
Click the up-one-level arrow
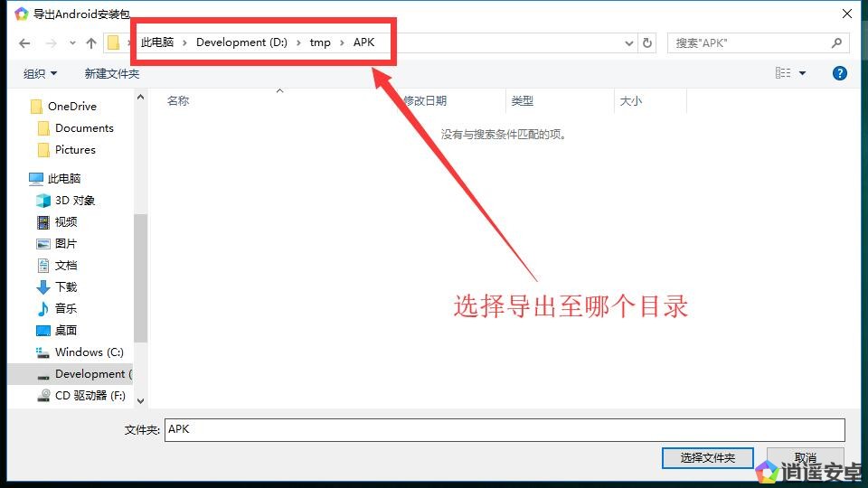coord(91,43)
